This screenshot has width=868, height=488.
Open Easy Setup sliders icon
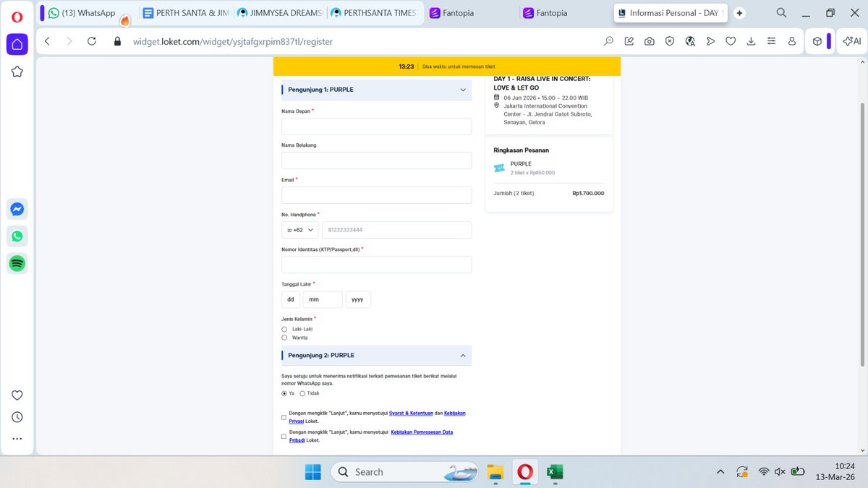click(772, 41)
